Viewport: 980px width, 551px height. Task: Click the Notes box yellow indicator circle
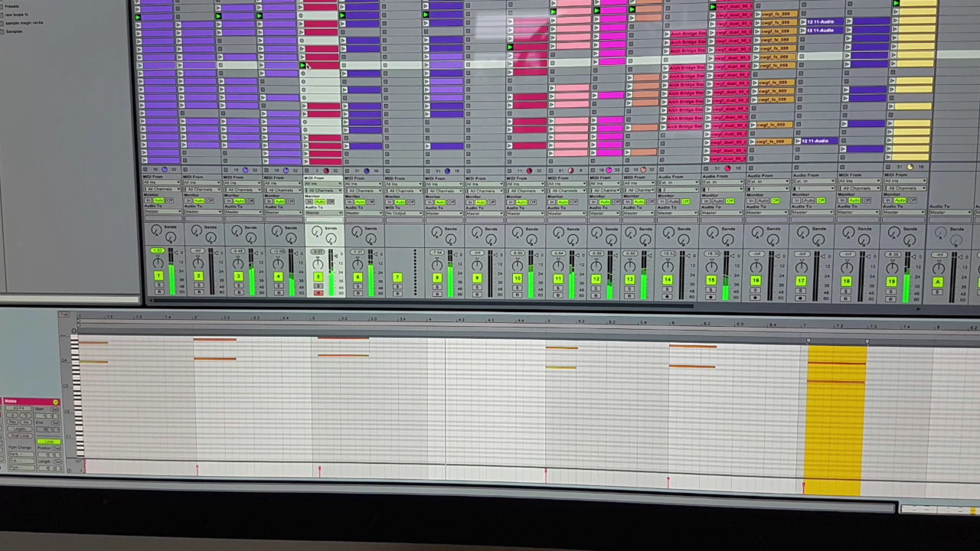55,402
